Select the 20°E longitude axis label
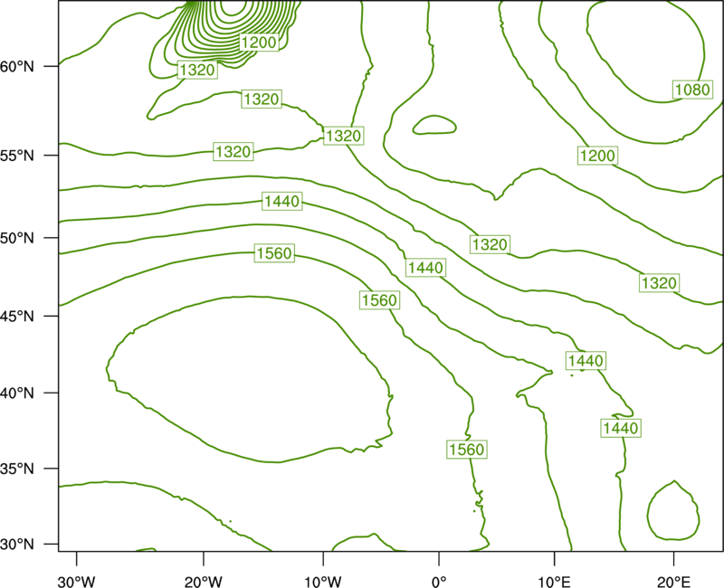This screenshot has width=724, height=588. point(673,582)
